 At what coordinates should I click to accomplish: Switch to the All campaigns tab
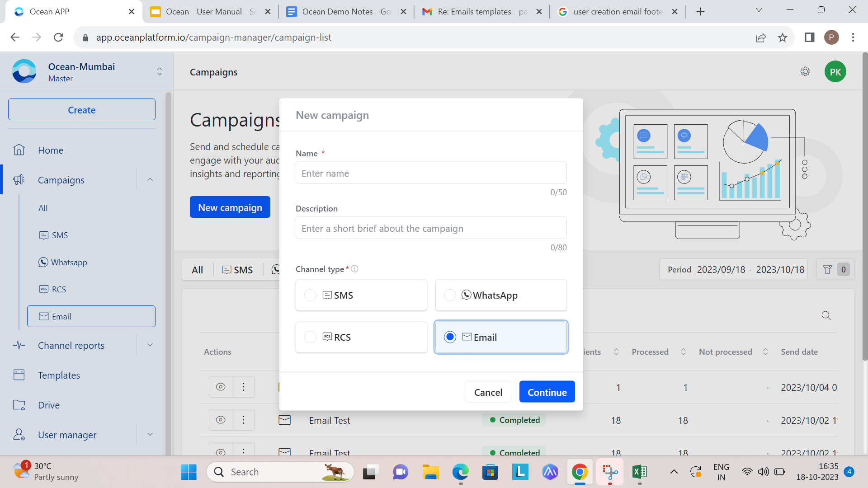[x=198, y=270]
